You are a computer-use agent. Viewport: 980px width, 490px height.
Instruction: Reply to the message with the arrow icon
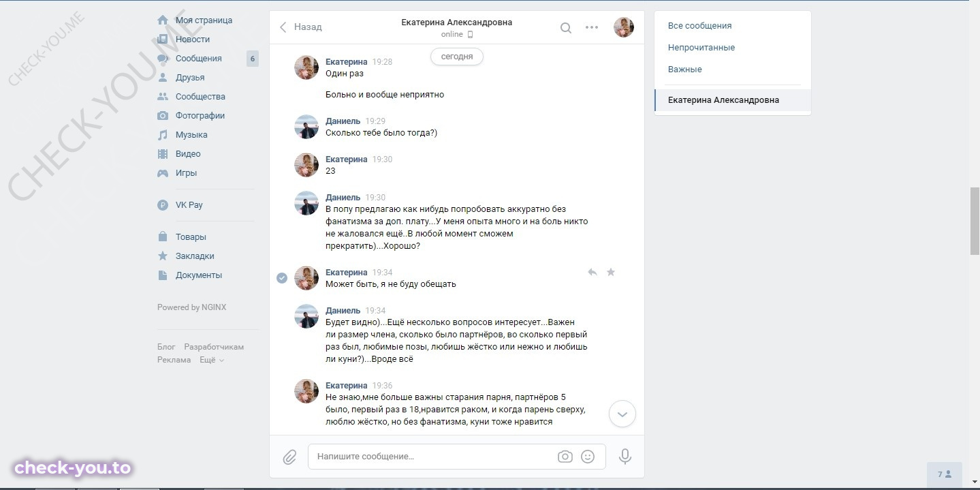click(x=592, y=273)
